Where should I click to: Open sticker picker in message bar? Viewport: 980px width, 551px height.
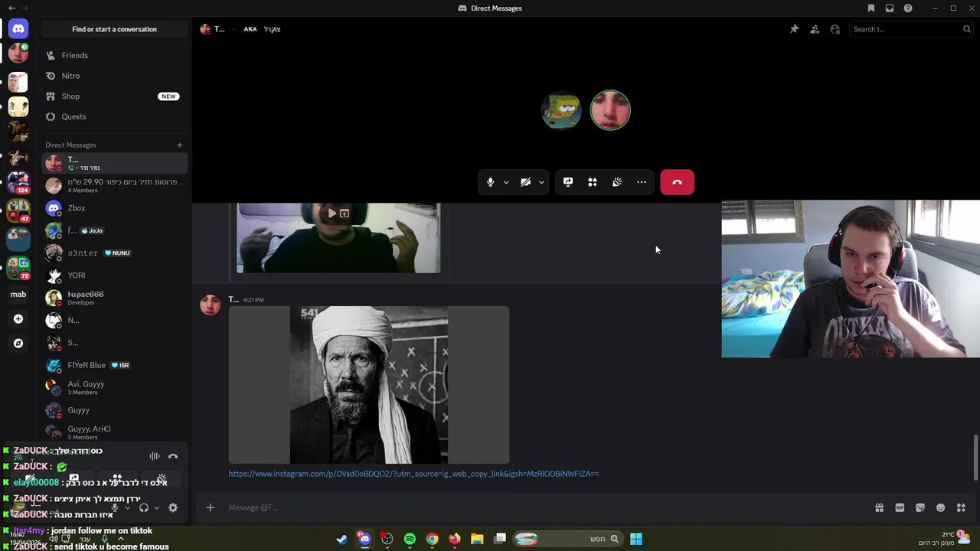[920, 507]
